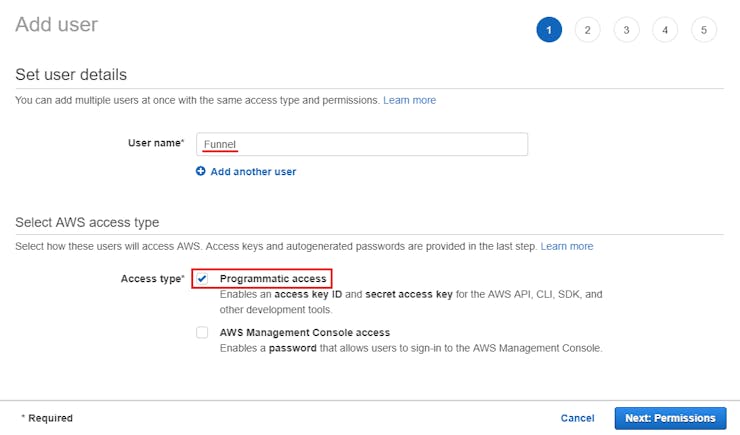Click step 1 circle indicator
This screenshot has height=435, width=740.
tap(548, 30)
